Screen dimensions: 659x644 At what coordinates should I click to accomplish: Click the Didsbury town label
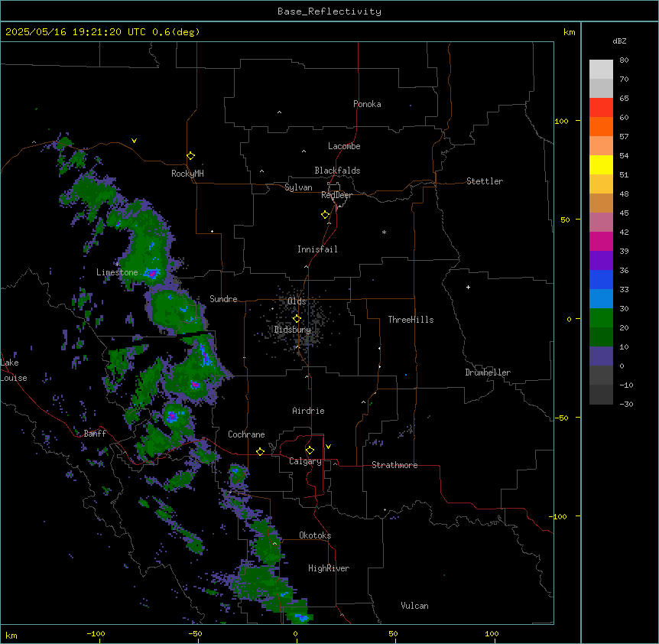pos(293,330)
